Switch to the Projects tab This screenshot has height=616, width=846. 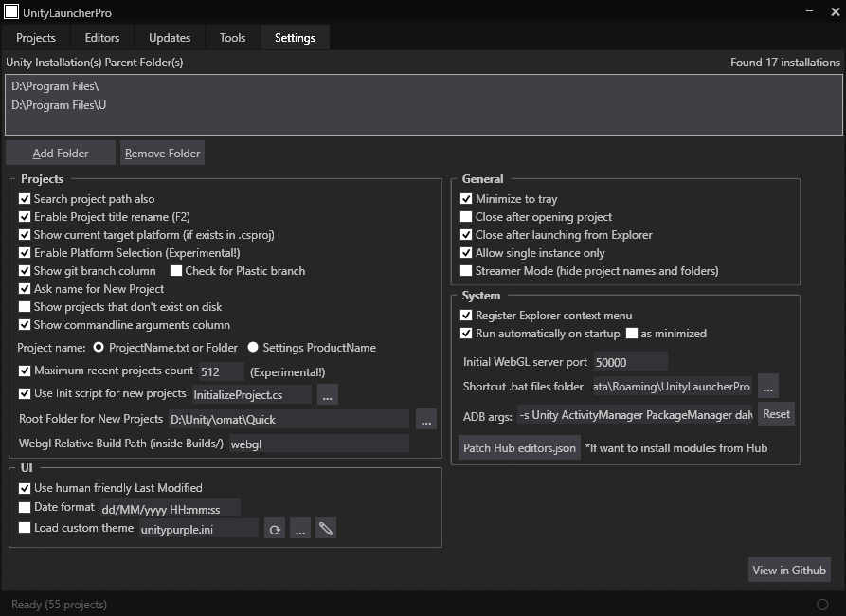[x=36, y=37]
